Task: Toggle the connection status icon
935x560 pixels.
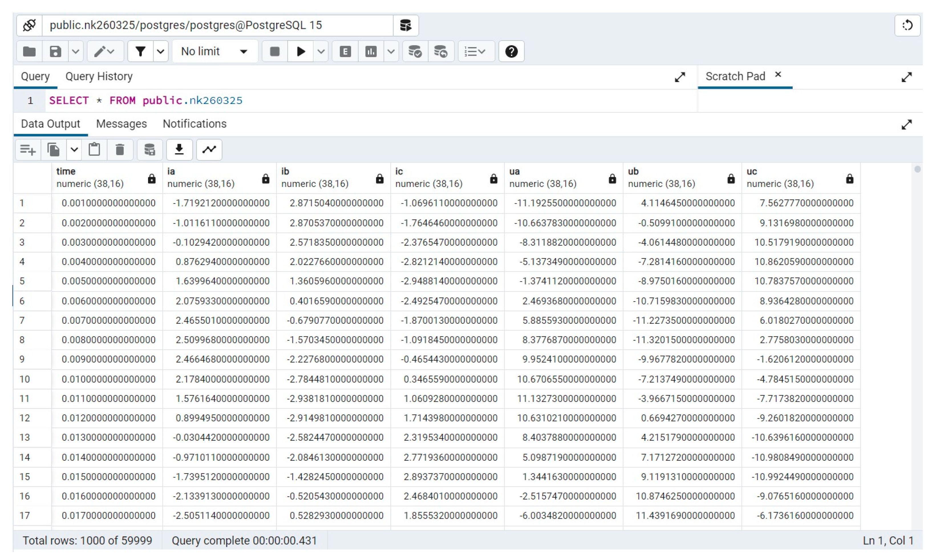Action: pyautogui.click(x=29, y=25)
